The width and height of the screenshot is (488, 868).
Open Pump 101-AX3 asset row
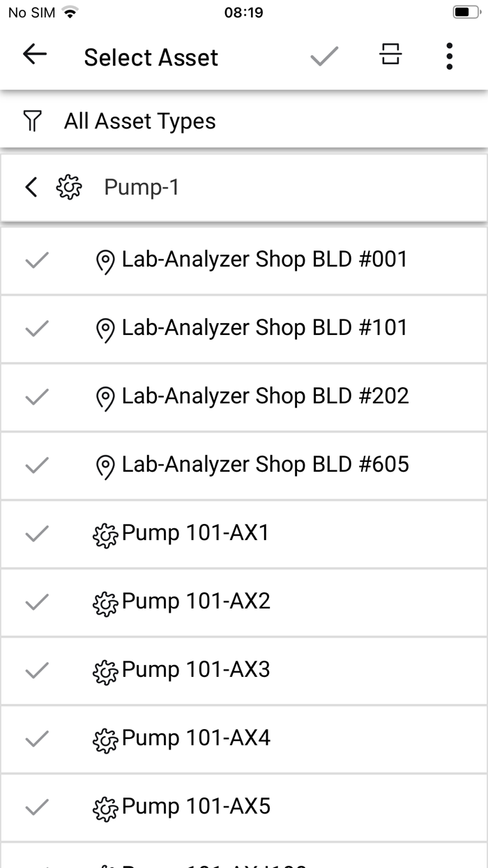(x=244, y=671)
